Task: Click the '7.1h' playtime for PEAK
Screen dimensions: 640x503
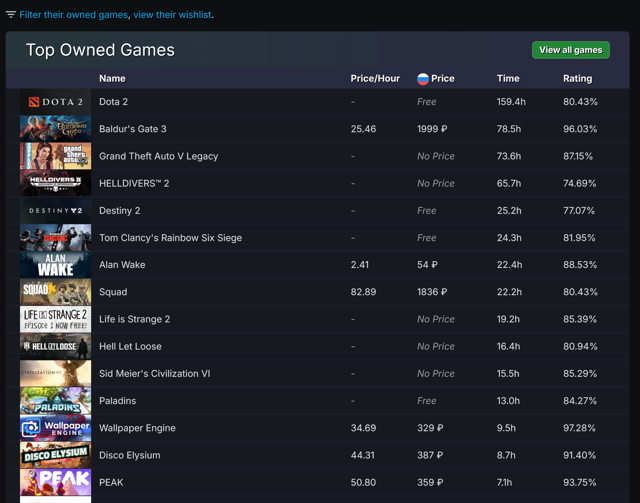Action: tap(504, 482)
